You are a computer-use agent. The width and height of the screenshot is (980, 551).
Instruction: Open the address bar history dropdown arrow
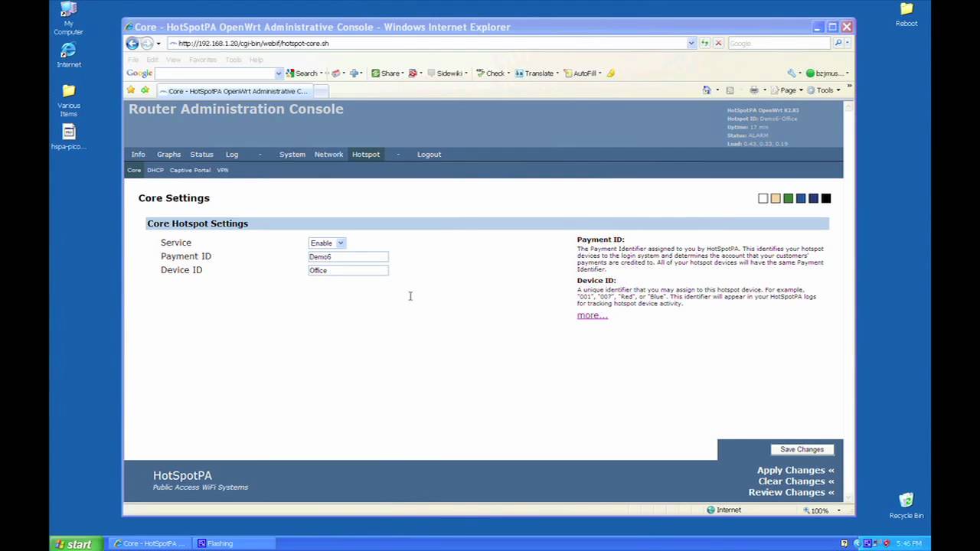(691, 43)
